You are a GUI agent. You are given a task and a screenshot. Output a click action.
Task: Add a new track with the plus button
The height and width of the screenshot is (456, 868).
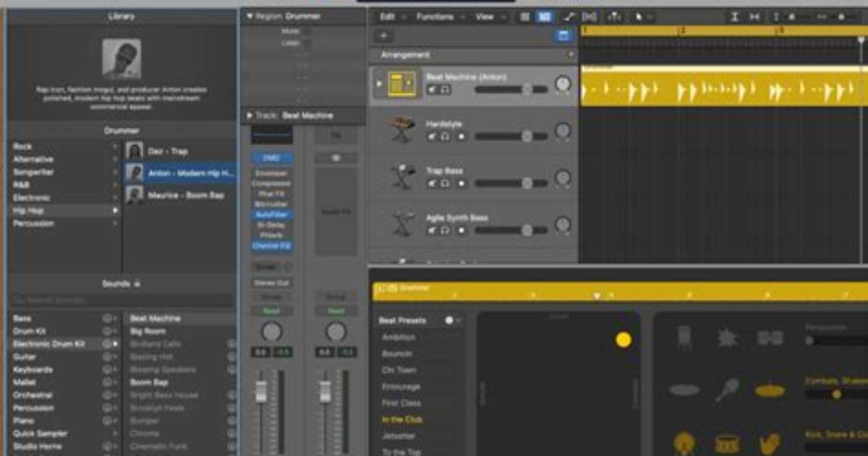tap(384, 36)
